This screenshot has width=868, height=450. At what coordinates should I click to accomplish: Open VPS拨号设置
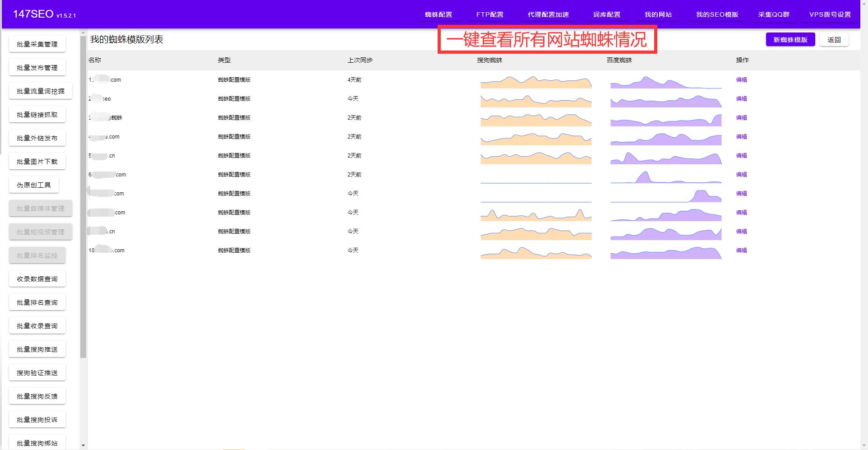coord(831,14)
